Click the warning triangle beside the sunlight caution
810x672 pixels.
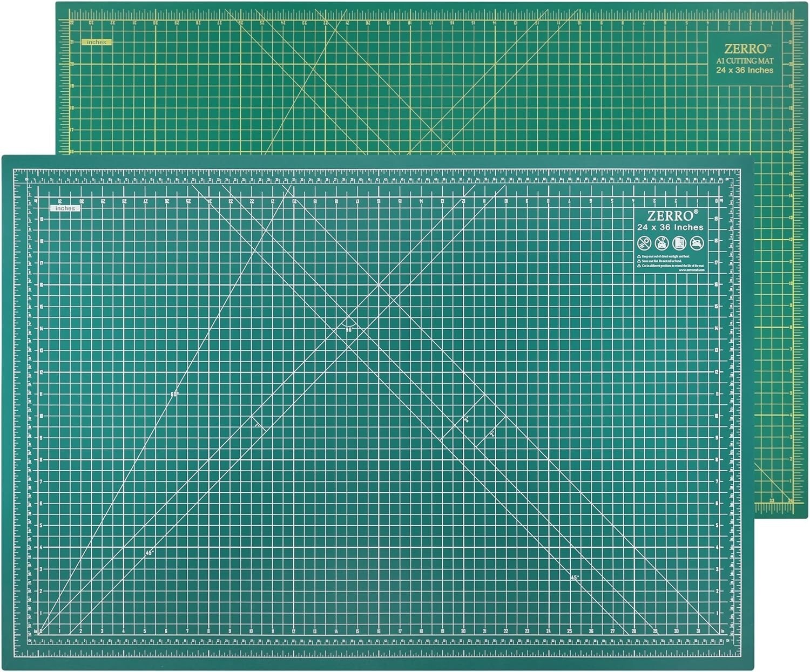click(x=639, y=256)
